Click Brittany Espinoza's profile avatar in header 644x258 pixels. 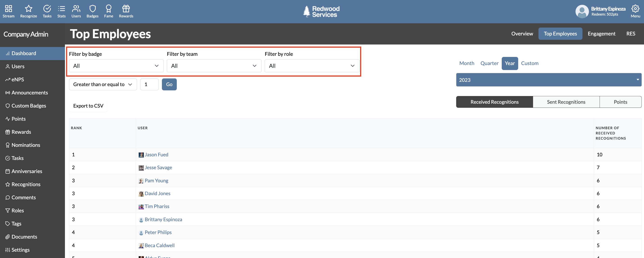582,11
